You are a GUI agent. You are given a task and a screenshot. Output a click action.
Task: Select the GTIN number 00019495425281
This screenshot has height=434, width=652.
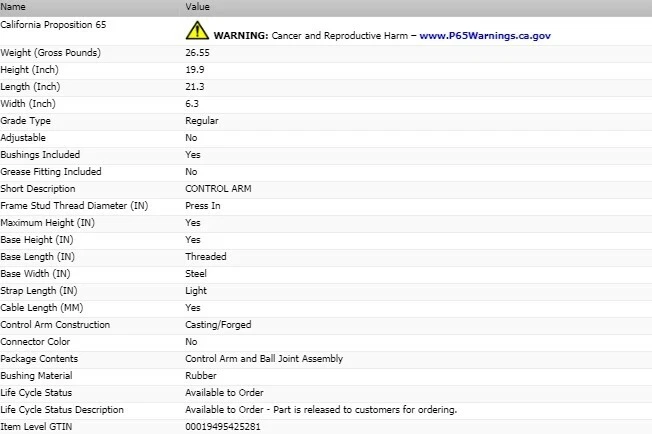pos(223,427)
